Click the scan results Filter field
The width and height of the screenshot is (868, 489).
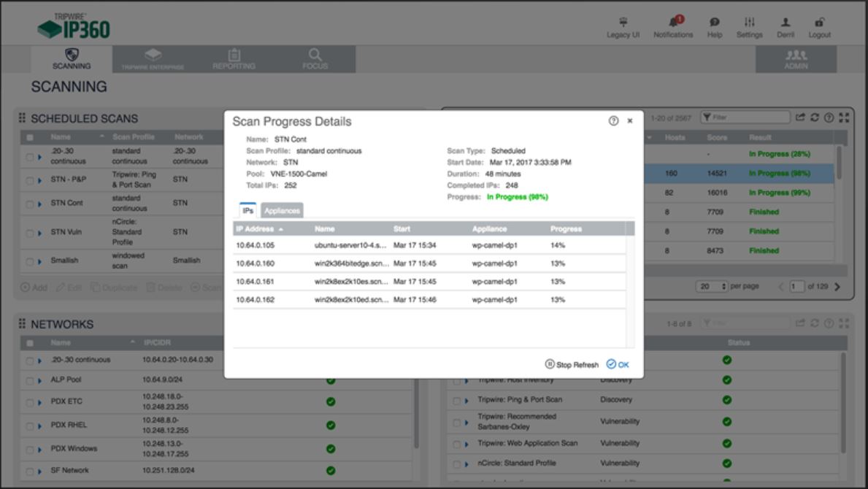coord(745,118)
